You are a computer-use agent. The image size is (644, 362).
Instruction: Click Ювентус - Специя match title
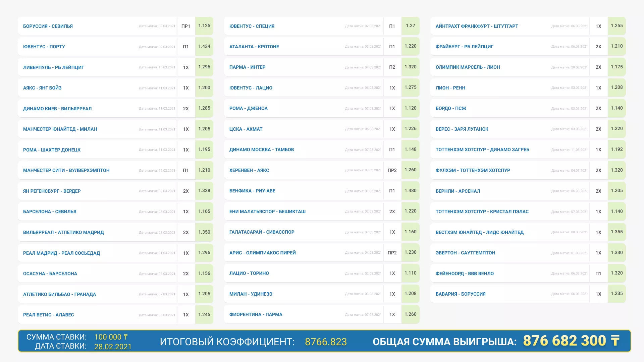(x=252, y=26)
